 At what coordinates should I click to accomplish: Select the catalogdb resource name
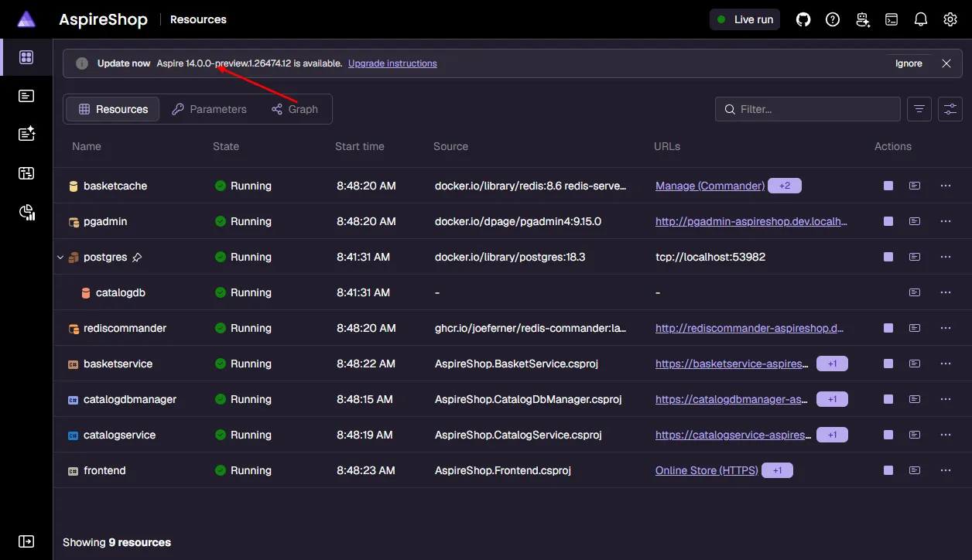pyautogui.click(x=121, y=292)
